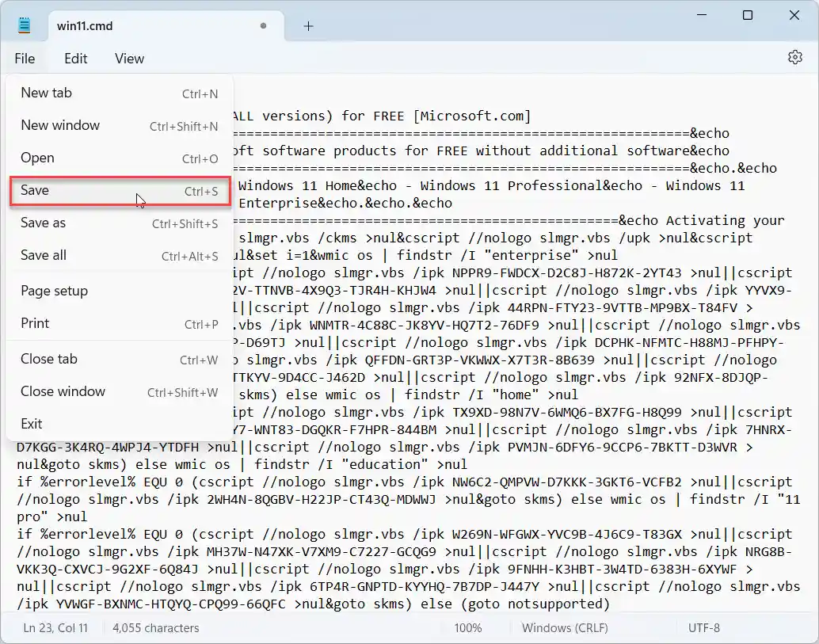Image resolution: width=819 pixels, height=644 pixels.
Task: Open a new tab with the plus icon
Action: tap(308, 25)
